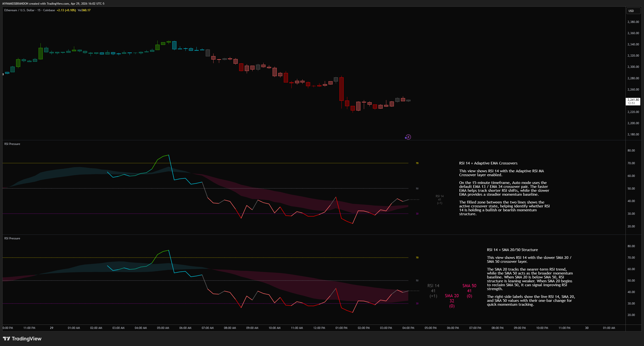
Task: Click the 10:00 AM time axis label
Action: click(275, 328)
